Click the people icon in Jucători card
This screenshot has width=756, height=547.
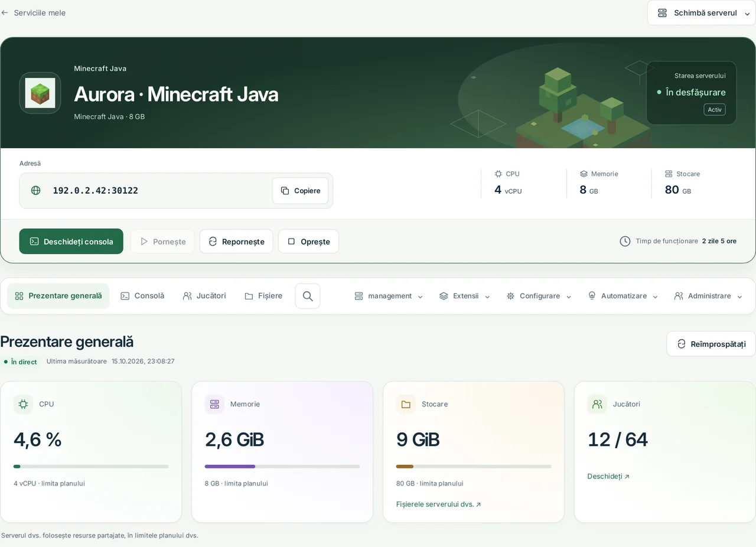597,404
